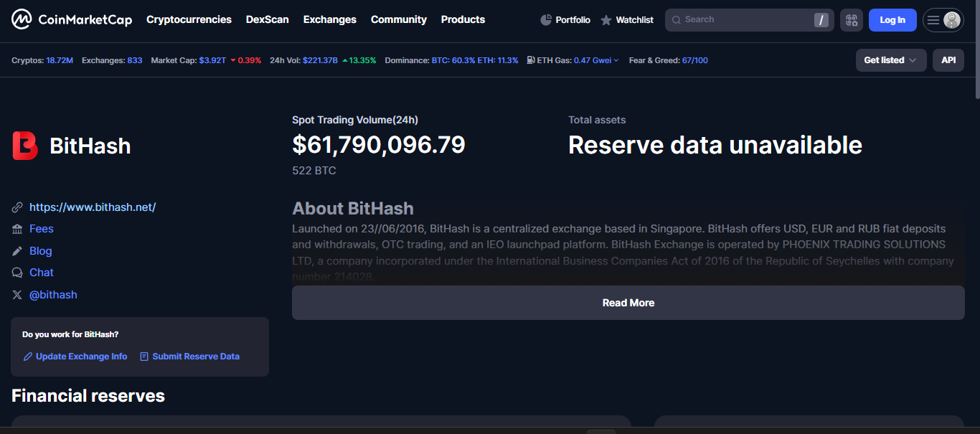The width and height of the screenshot is (980, 434).
Task: Open the Community menu
Action: pos(399,19)
